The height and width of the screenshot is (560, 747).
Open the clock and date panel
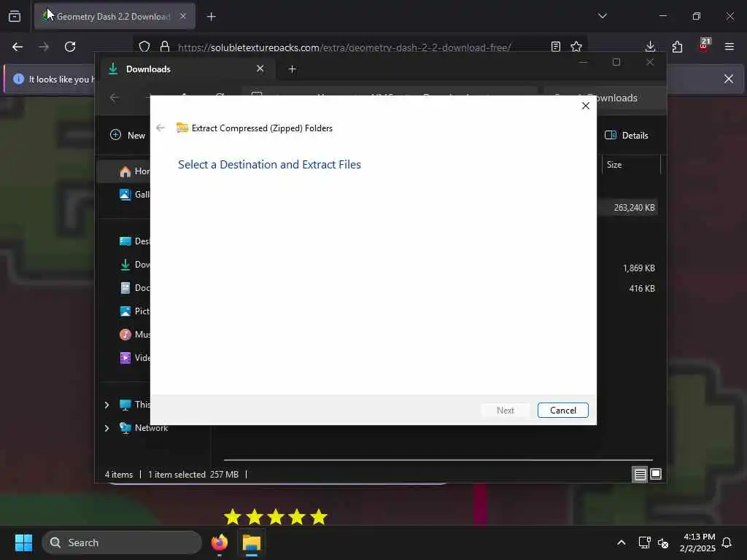[x=697, y=542]
